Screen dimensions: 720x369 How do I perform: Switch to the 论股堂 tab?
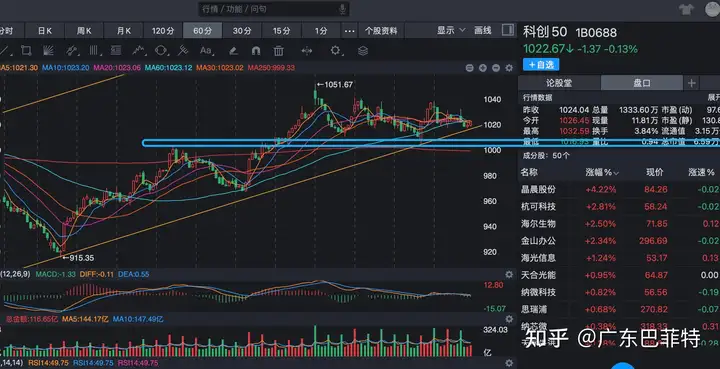559,83
